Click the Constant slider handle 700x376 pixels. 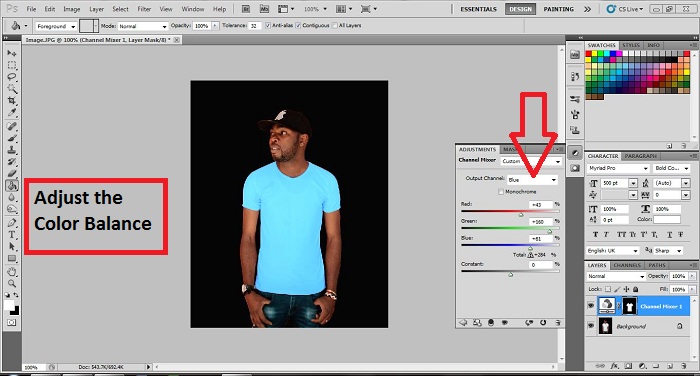coord(511,274)
